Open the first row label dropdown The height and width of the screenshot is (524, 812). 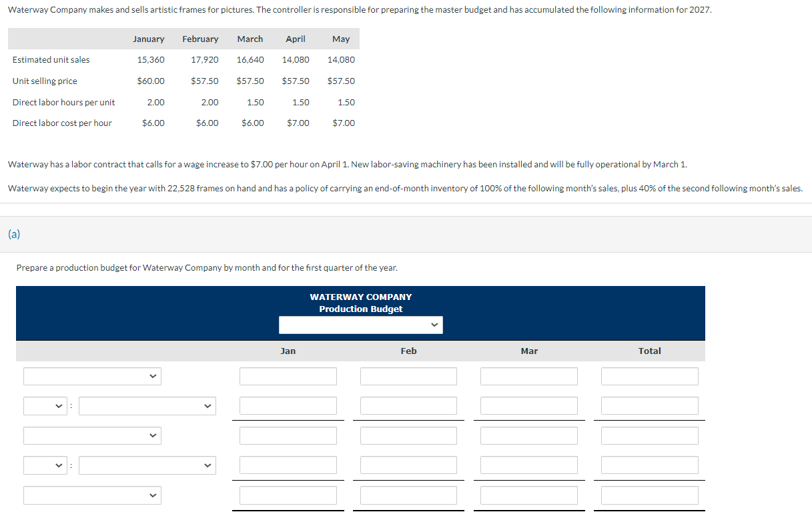tap(92, 376)
